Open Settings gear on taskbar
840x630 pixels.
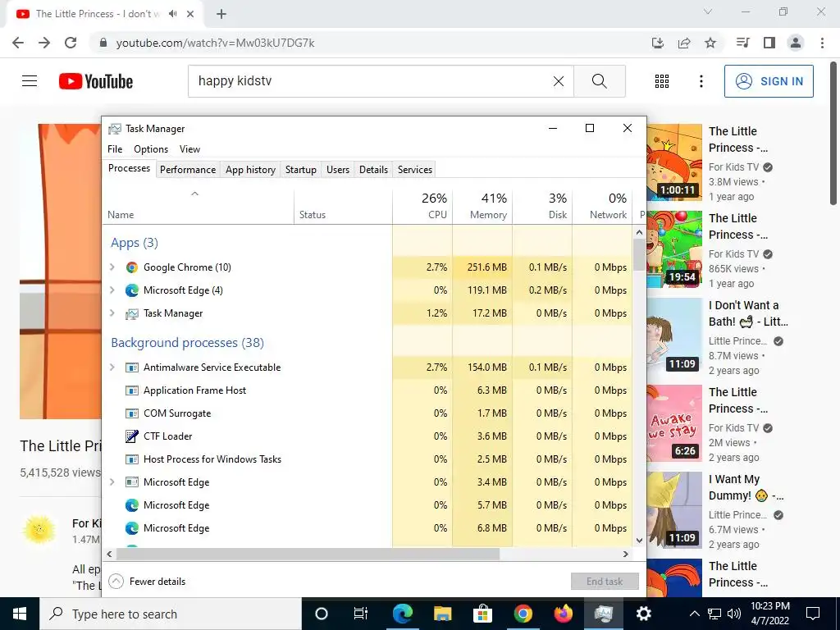(x=643, y=614)
